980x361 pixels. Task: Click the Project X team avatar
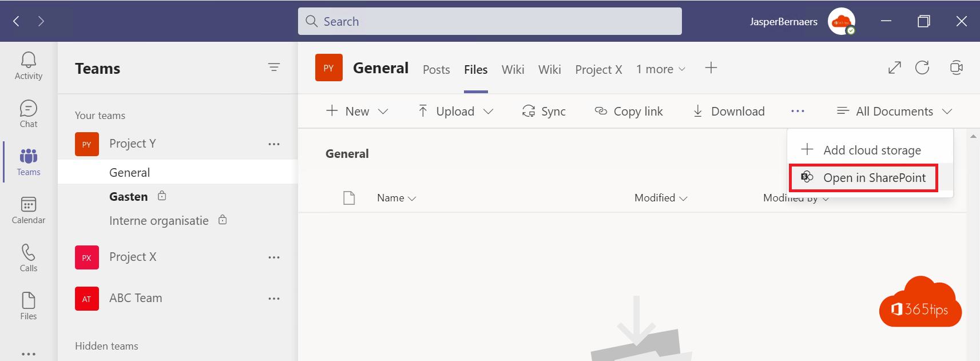coord(87,257)
